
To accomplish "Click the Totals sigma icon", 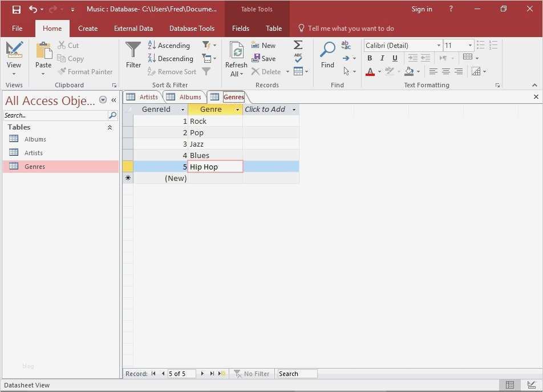I will tap(298, 45).
